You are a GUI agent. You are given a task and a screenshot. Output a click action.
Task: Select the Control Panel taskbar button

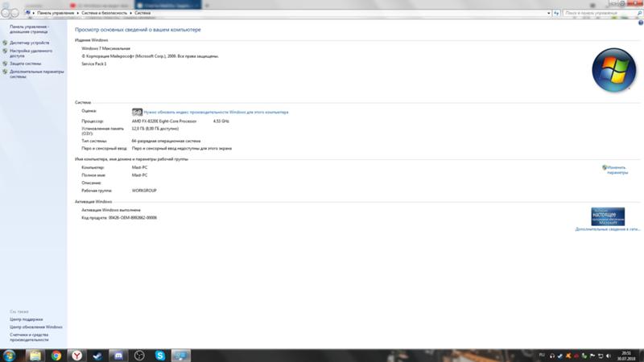[x=180, y=356]
